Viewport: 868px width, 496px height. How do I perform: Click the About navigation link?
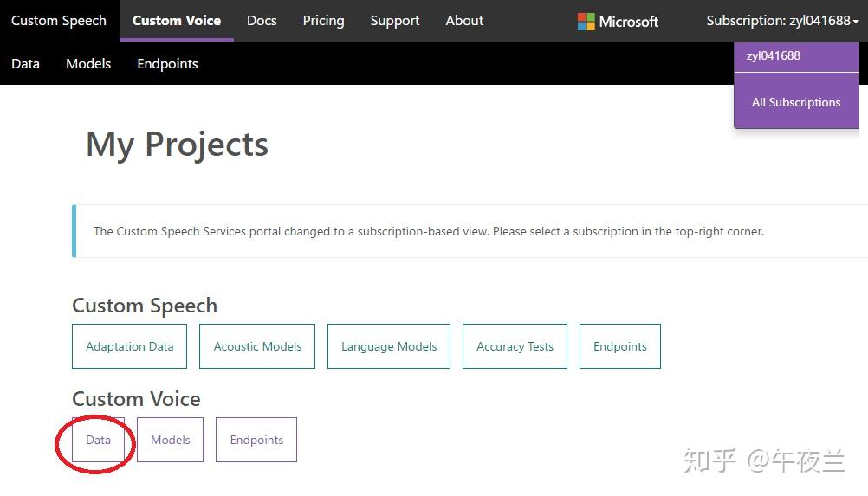tap(464, 21)
